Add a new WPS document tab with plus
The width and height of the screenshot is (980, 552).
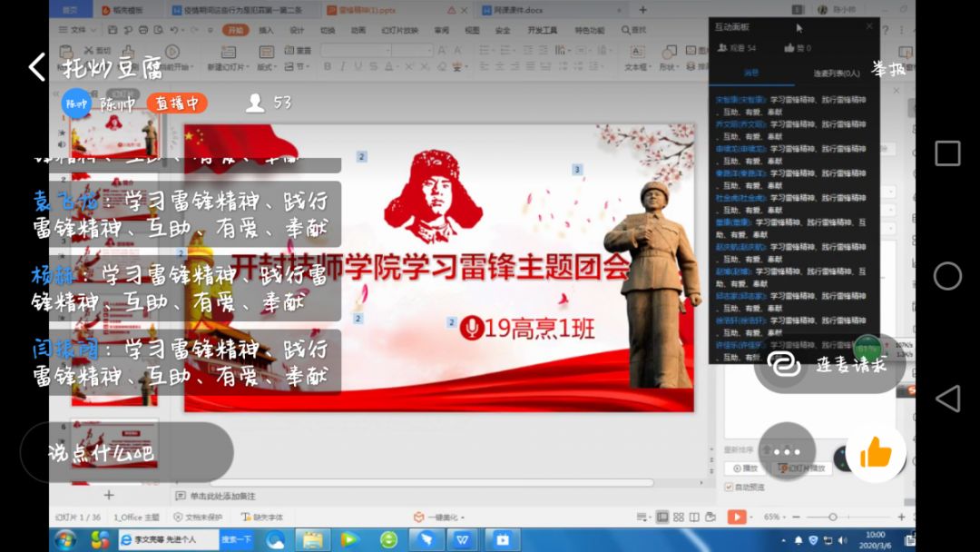[642, 9]
